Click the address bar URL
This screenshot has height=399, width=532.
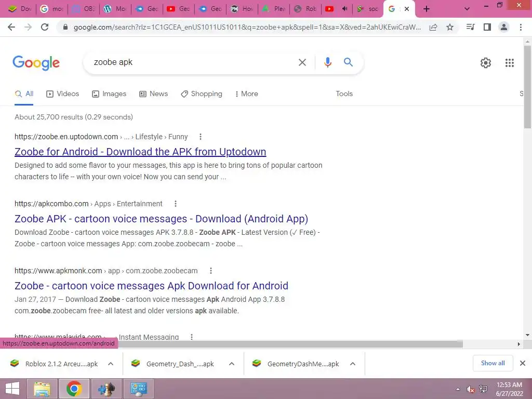pos(247,27)
